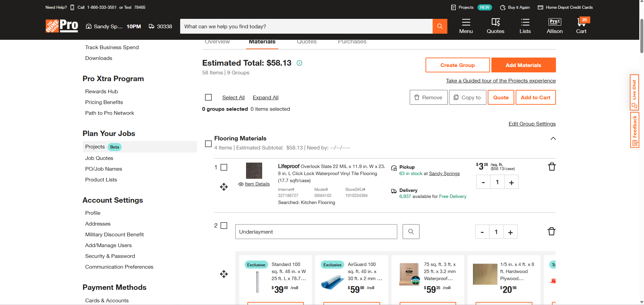
Task: Tick the Flooring Materials group checkbox
Action: click(x=208, y=144)
